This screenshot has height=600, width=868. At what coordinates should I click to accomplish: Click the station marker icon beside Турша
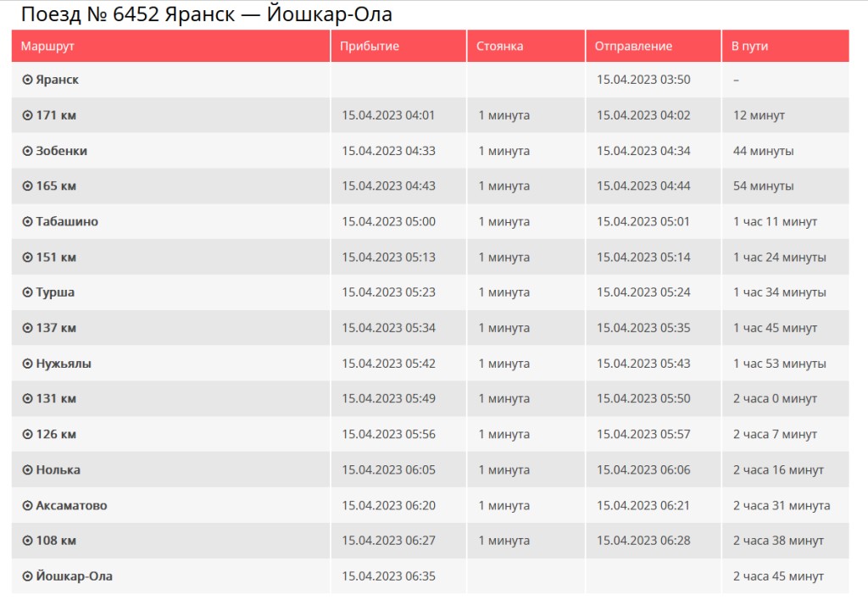27,292
